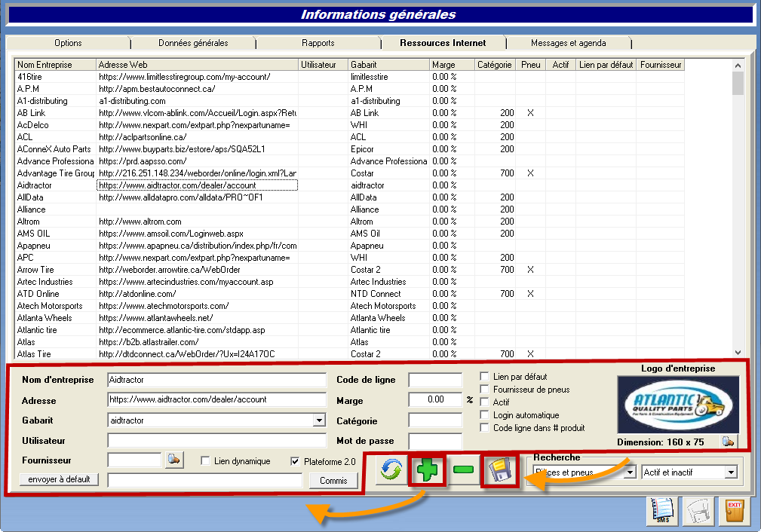Select the Ressources Internet tab
Image resolution: width=761 pixels, height=532 pixels.
click(443, 43)
